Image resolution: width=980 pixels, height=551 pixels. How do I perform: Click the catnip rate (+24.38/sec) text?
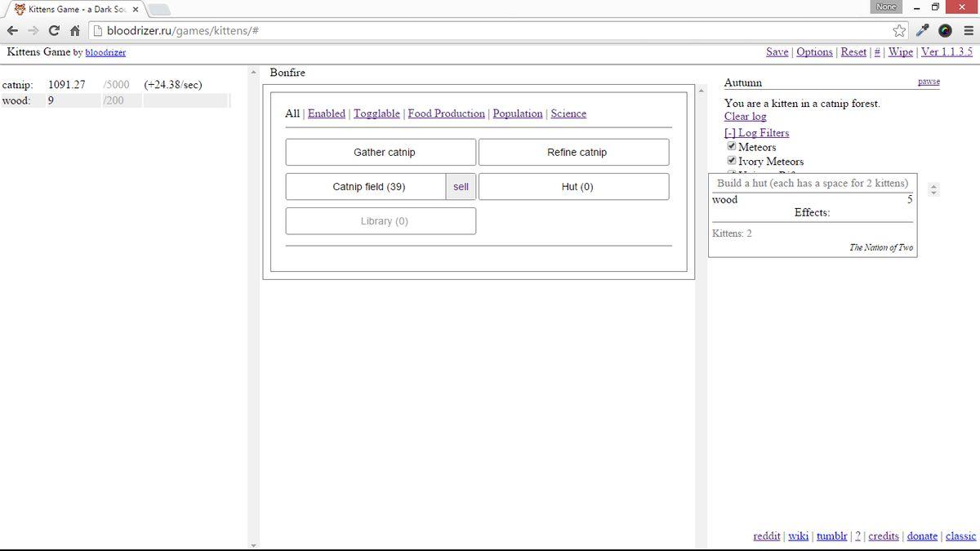click(x=173, y=85)
